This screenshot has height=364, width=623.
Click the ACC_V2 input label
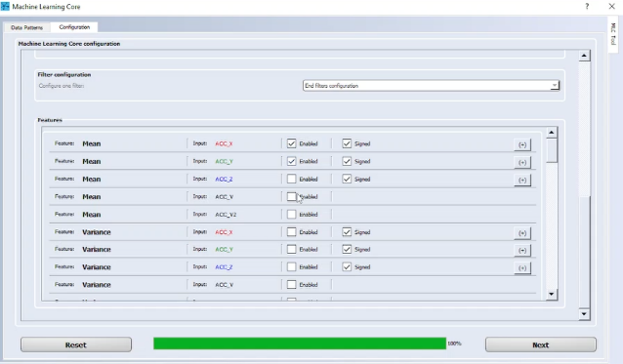click(x=226, y=215)
